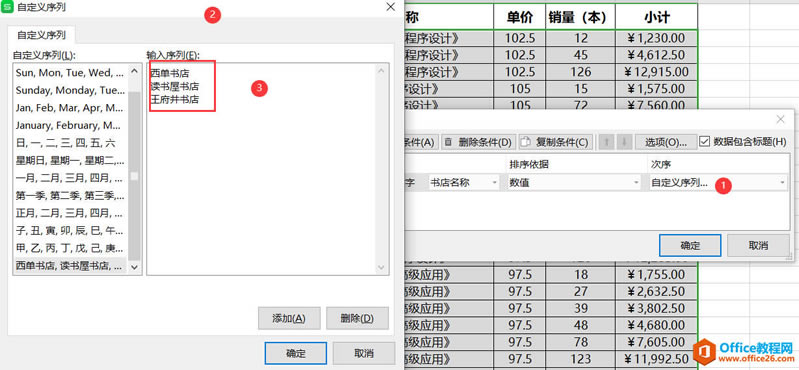Close the 自定义序列 dialog
Image resolution: width=799 pixels, height=370 pixels.
click(390, 7)
